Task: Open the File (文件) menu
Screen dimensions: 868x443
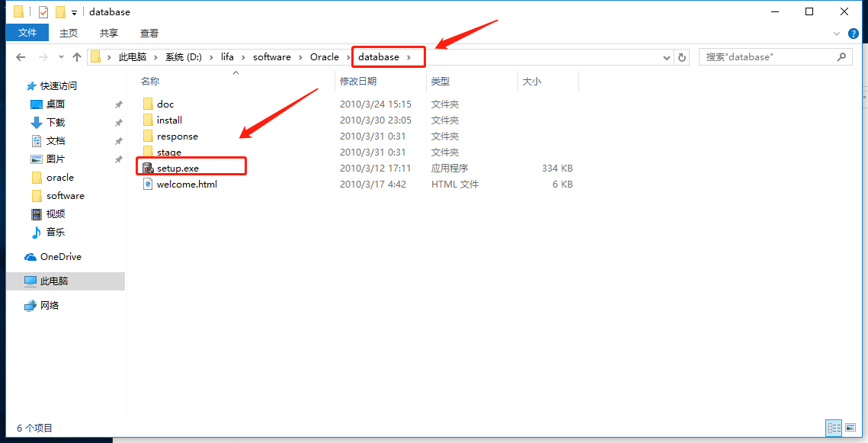Action: (27, 34)
